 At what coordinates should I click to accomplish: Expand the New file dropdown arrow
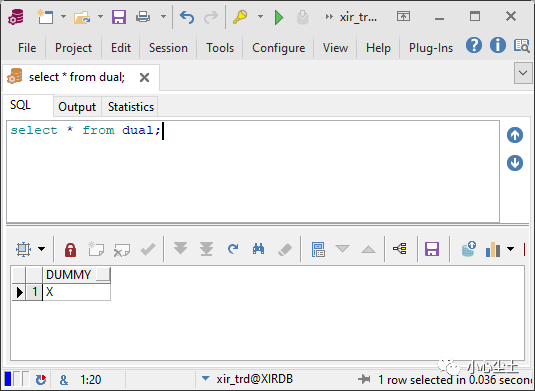(x=63, y=16)
